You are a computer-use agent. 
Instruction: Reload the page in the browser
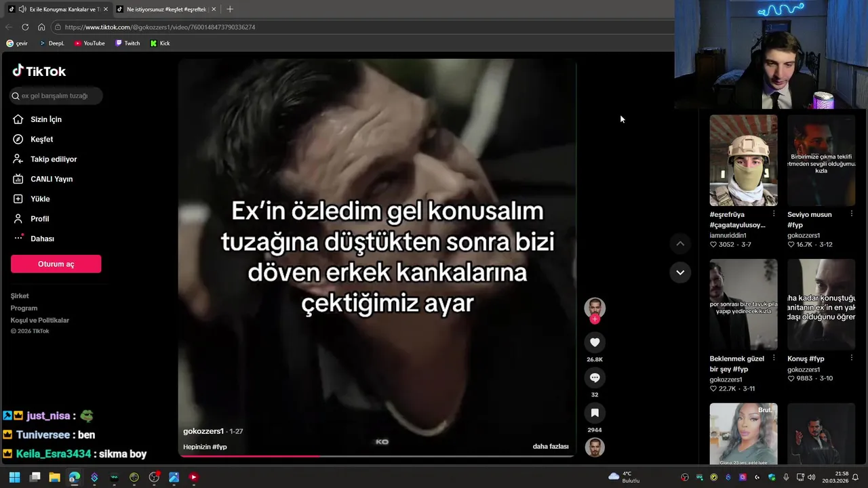tap(25, 27)
